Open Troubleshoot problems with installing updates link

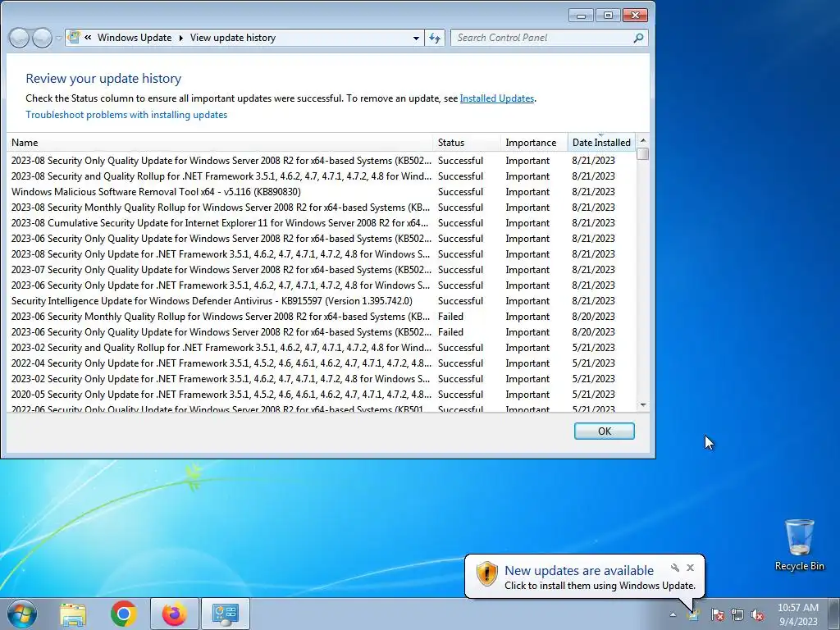point(126,115)
